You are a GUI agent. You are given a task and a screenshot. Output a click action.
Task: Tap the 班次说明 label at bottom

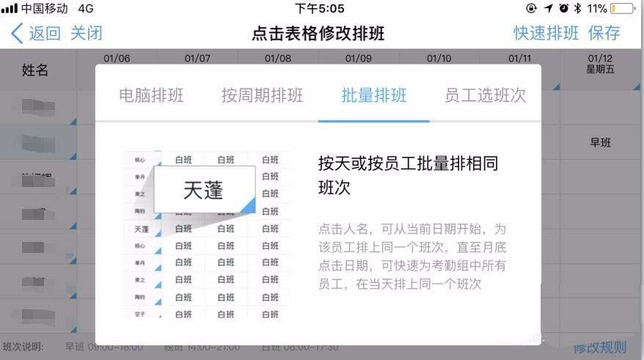tap(23, 347)
